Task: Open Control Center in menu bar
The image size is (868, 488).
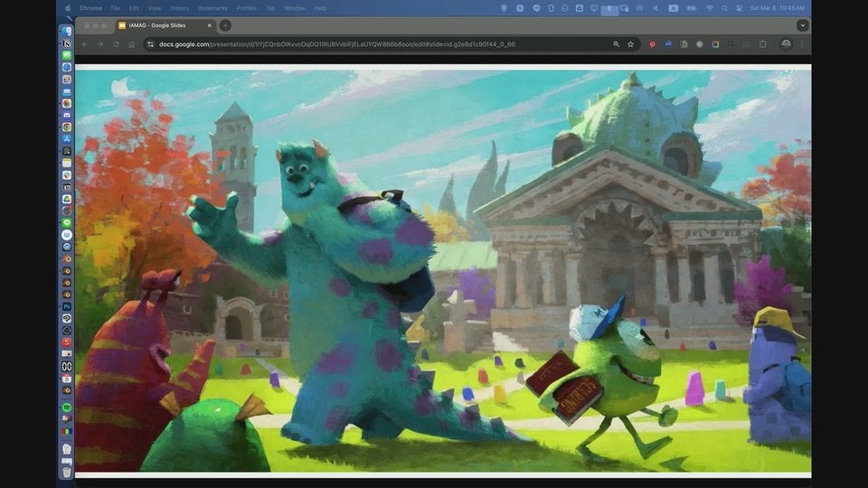Action: click(x=739, y=8)
